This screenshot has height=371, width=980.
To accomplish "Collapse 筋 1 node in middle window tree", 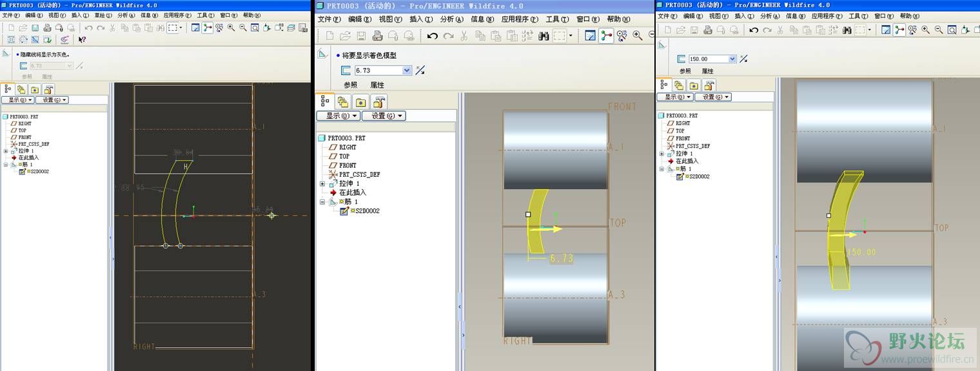I will pos(322,202).
